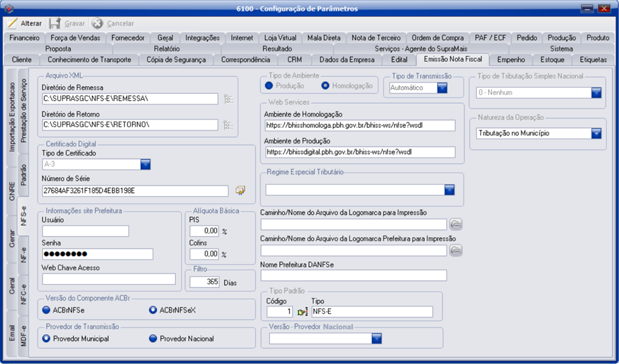The height and width of the screenshot is (364, 619).
Task: Click the Tipo Padrão code search icon
Action: [303, 312]
